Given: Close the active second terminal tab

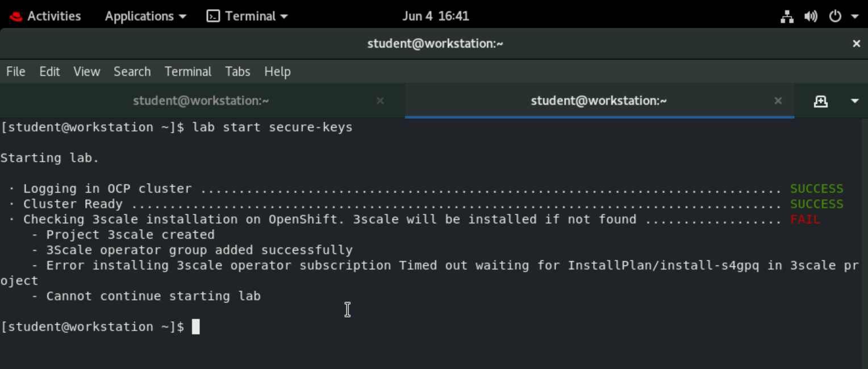Looking at the screenshot, I should (x=778, y=101).
